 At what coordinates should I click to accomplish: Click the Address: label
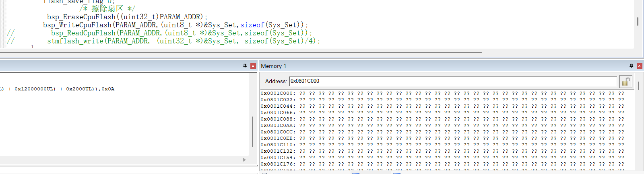276,81
